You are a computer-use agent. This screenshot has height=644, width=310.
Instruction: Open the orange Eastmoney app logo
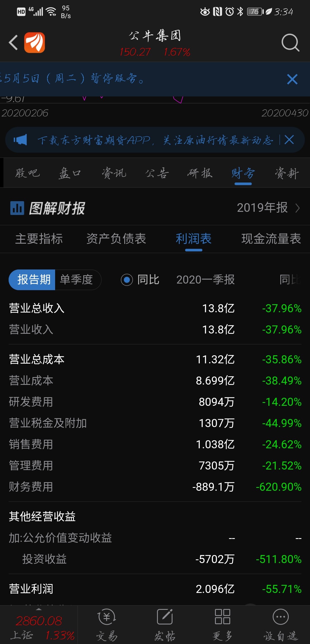(34, 42)
